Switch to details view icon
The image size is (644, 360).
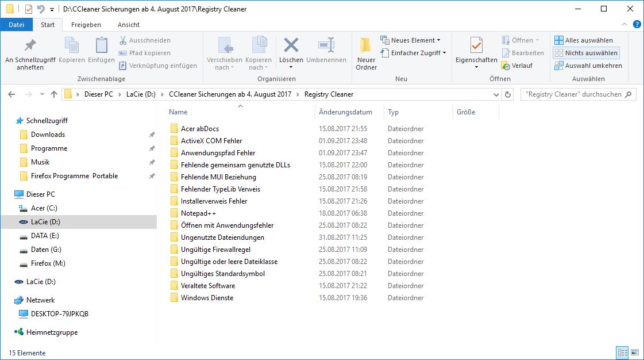tap(622, 353)
